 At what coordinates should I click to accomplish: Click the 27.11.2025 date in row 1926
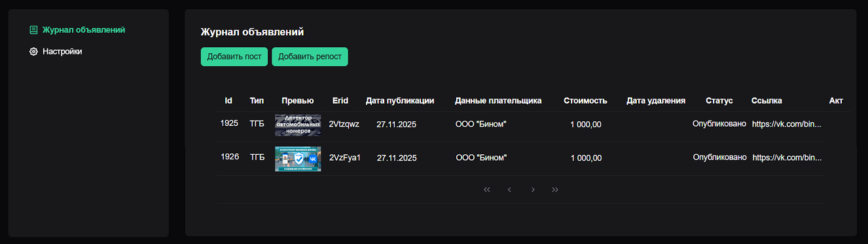click(x=397, y=158)
